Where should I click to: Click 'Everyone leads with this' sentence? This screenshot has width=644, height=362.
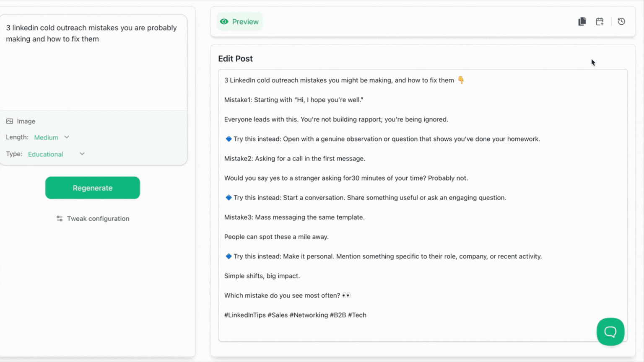tap(336, 119)
